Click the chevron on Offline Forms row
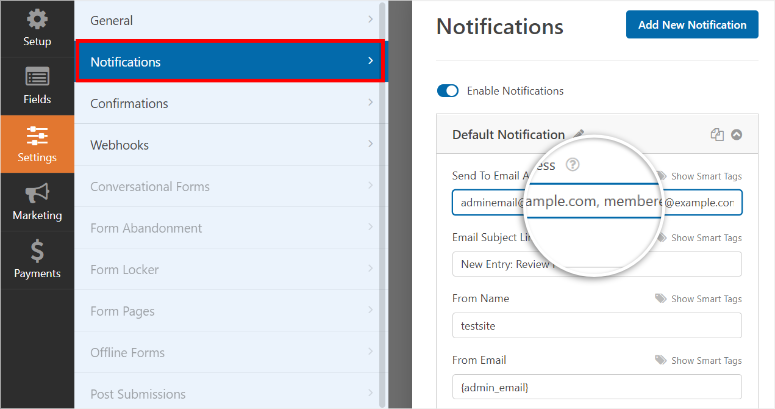Image resolution: width=775 pixels, height=409 pixels. pyautogui.click(x=371, y=351)
